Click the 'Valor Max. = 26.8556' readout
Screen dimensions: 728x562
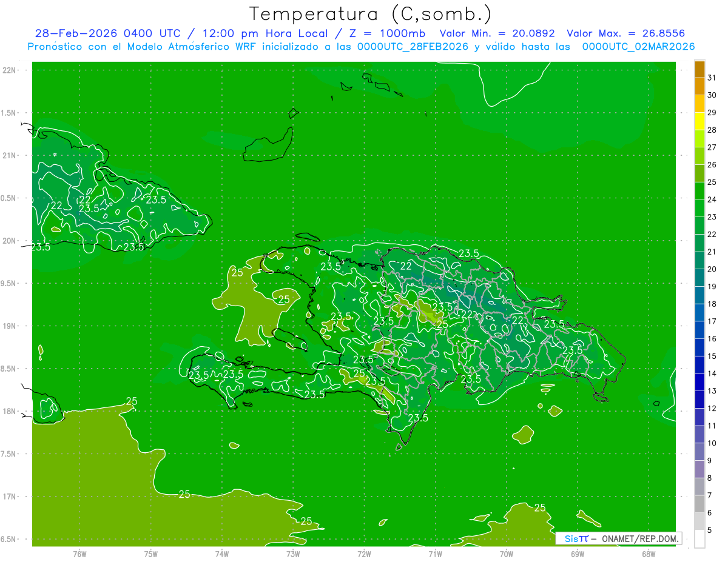(x=625, y=34)
